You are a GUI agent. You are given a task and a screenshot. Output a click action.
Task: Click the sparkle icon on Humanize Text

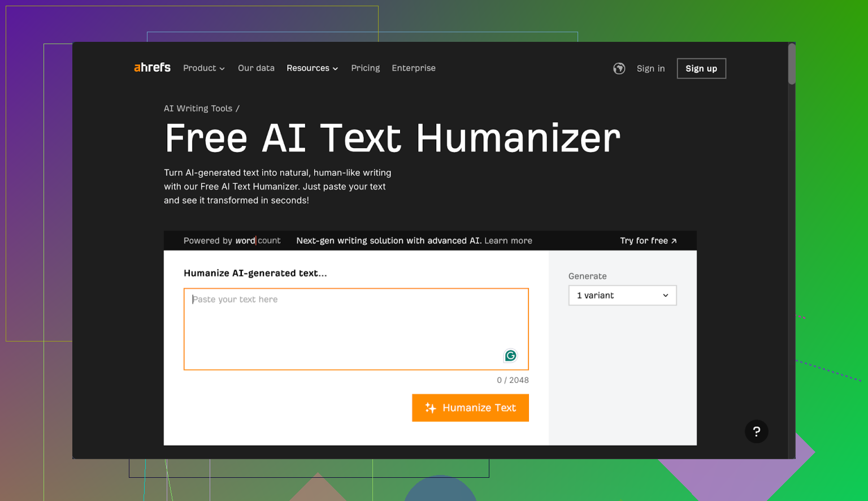(431, 408)
